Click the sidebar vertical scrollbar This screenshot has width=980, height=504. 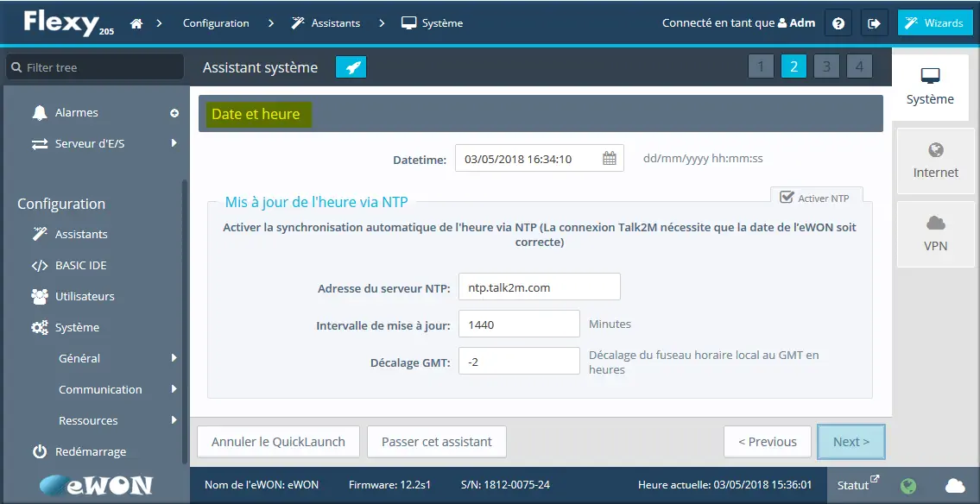[x=185, y=322]
